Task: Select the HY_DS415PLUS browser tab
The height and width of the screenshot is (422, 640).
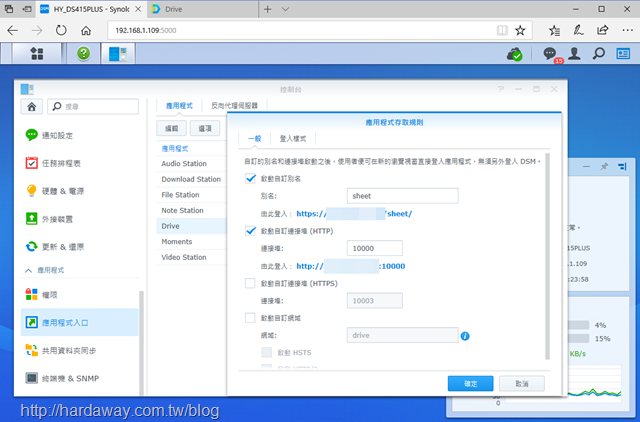Action: pyautogui.click(x=91, y=9)
